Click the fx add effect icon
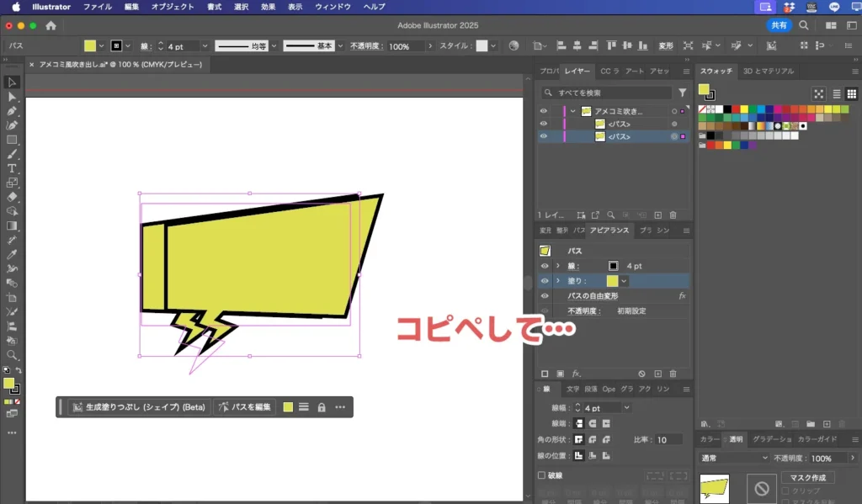862x504 pixels. (x=577, y=374)
